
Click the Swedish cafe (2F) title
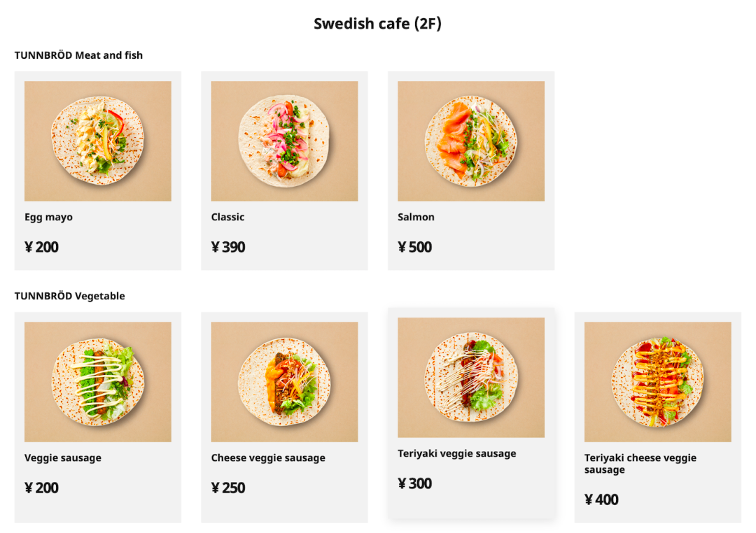(x=377, y=24)
